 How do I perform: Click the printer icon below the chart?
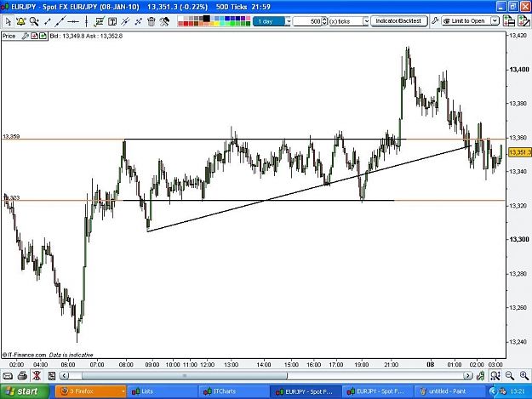click(22, 376)
